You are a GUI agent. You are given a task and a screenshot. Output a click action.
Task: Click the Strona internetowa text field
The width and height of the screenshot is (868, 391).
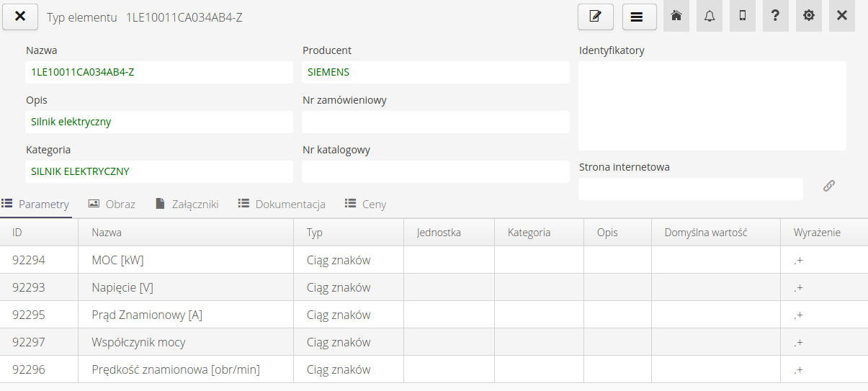(690, 189)
